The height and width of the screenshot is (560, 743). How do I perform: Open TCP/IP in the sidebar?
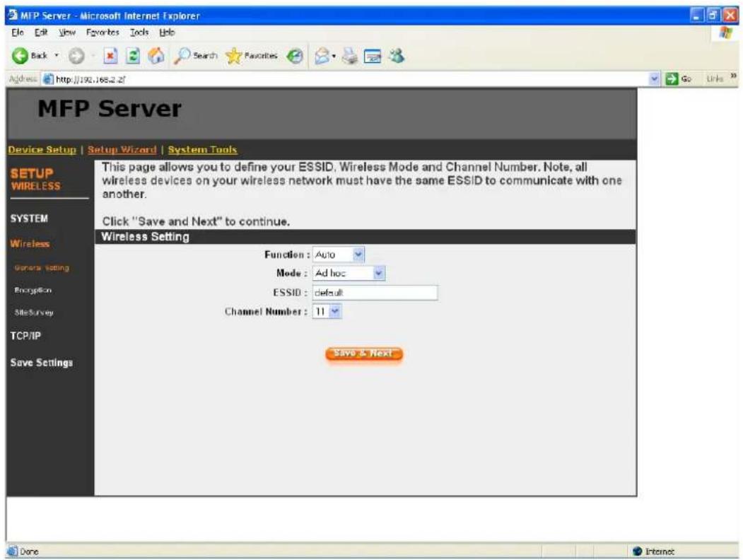pos(25,336)
